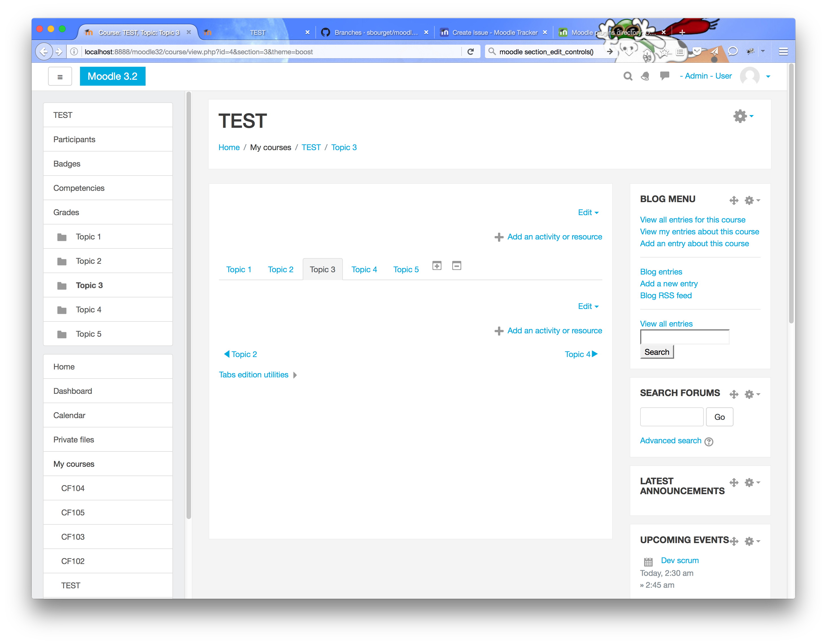Click the add tab plus icon

(x=437, y=265)
